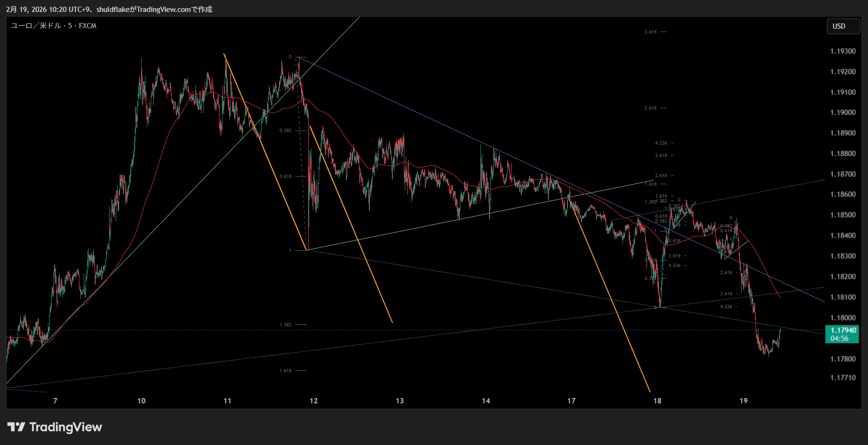868x445 pixels.
Task: Click the TradingView wordmark text
Action: [x=66, y=427]
